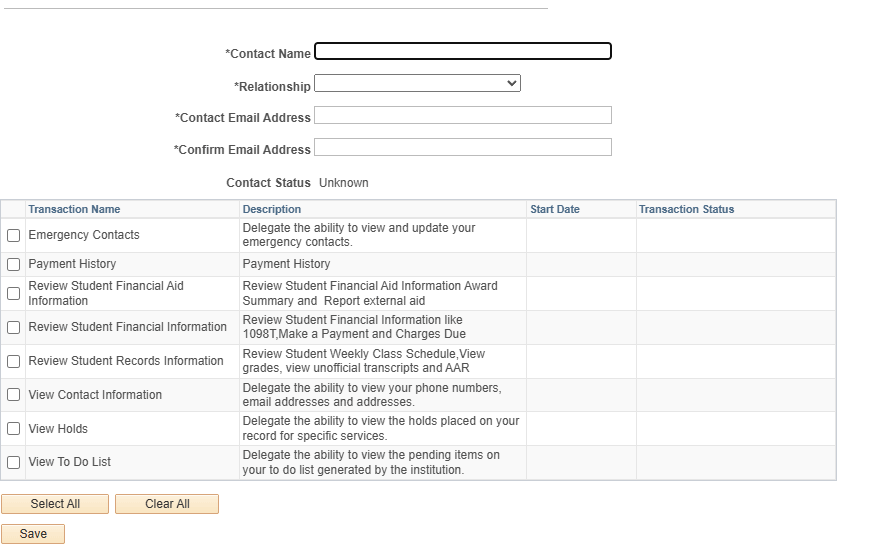Tick the Emergency Contacts checkbox
The width and height of the screenshot is (888, 545).
click(14, 236)
